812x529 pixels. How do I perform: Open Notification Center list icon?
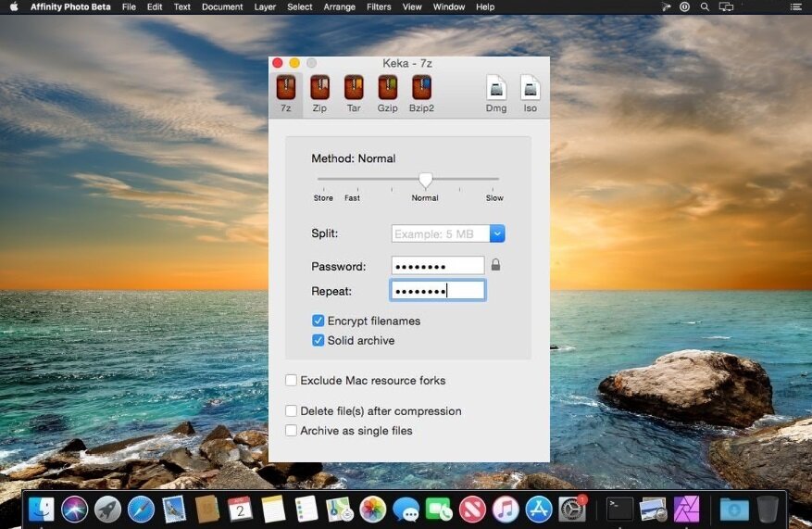[796, 6]
